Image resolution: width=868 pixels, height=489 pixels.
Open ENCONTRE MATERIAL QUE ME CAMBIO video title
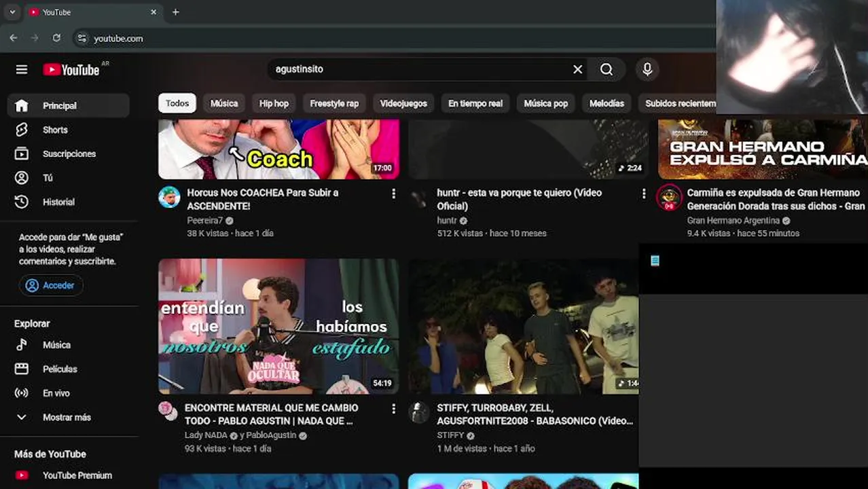click(x=272, y=414)
